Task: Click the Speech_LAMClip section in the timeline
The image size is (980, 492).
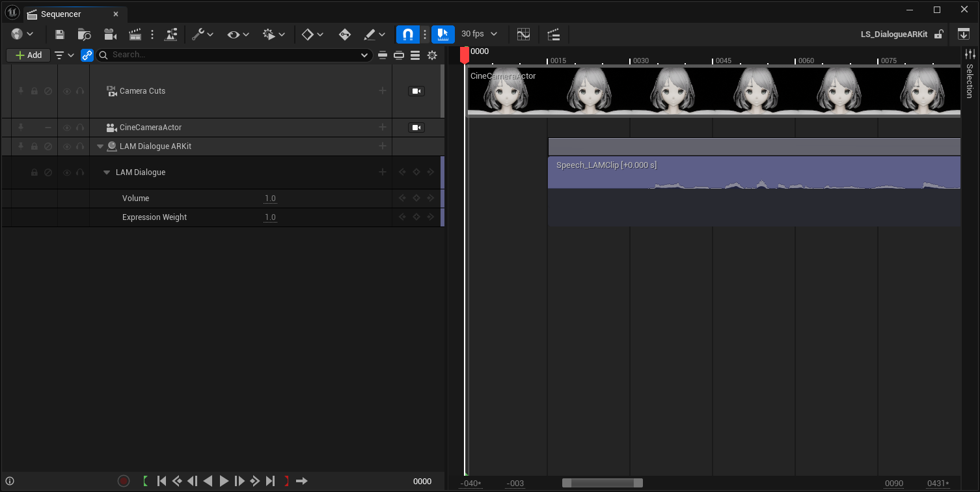Action: [754, 172]
